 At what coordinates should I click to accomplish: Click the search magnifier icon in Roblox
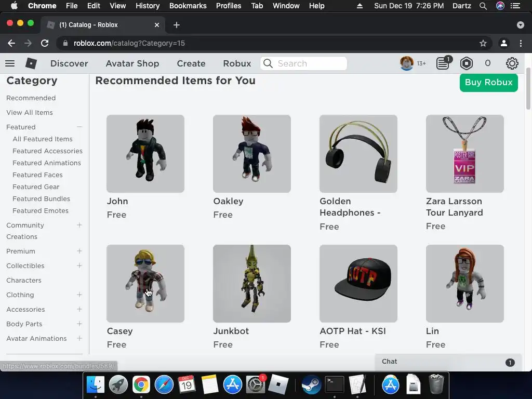tap(268, 63)
